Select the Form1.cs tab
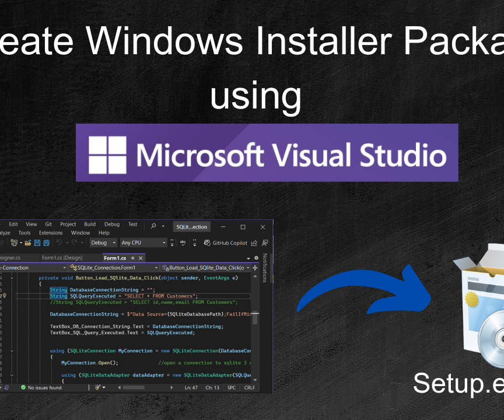 coord(115,258)
